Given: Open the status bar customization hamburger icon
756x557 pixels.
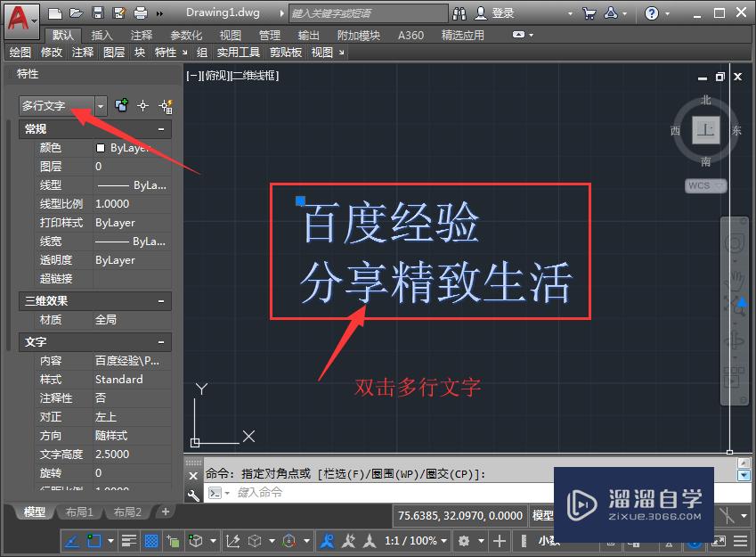Looking at the screenshot, I should tap(741, 541).
